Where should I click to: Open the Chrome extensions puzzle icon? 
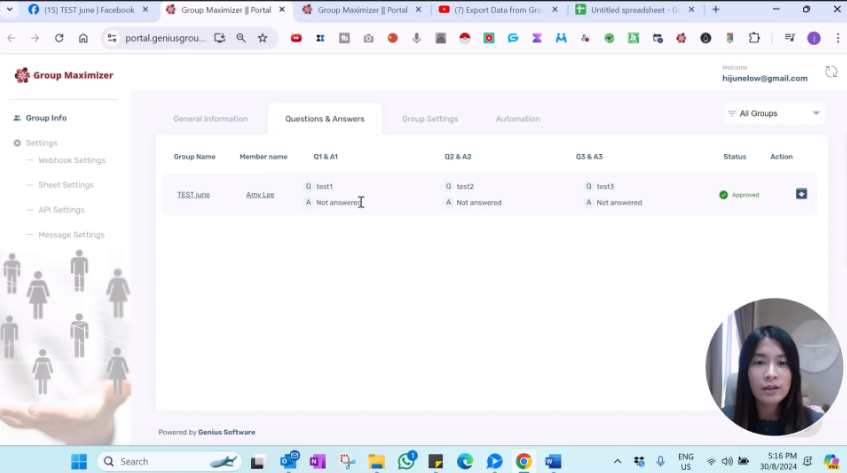[x=754, y=38]
